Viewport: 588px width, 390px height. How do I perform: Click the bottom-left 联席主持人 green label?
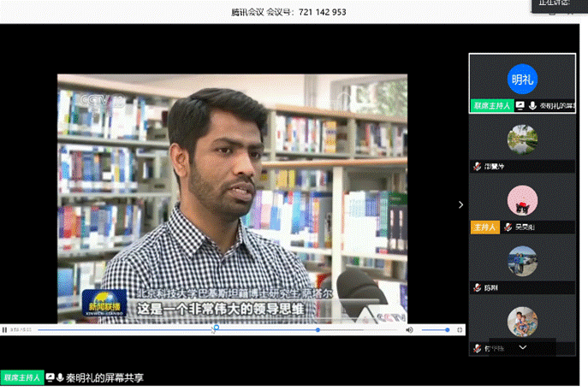point(21,376)
